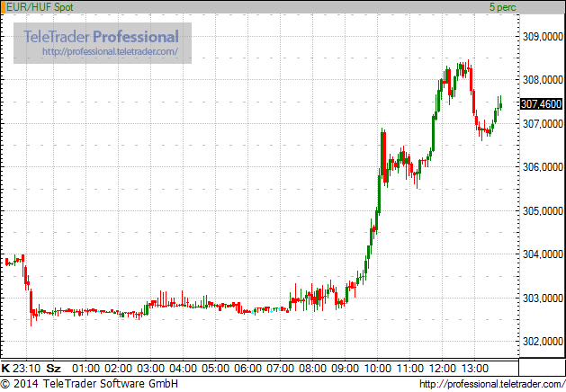566x392 pixels.
Task: Click the 11:00 time axis label
Action: pyautogui.click(x=410, y=369)
